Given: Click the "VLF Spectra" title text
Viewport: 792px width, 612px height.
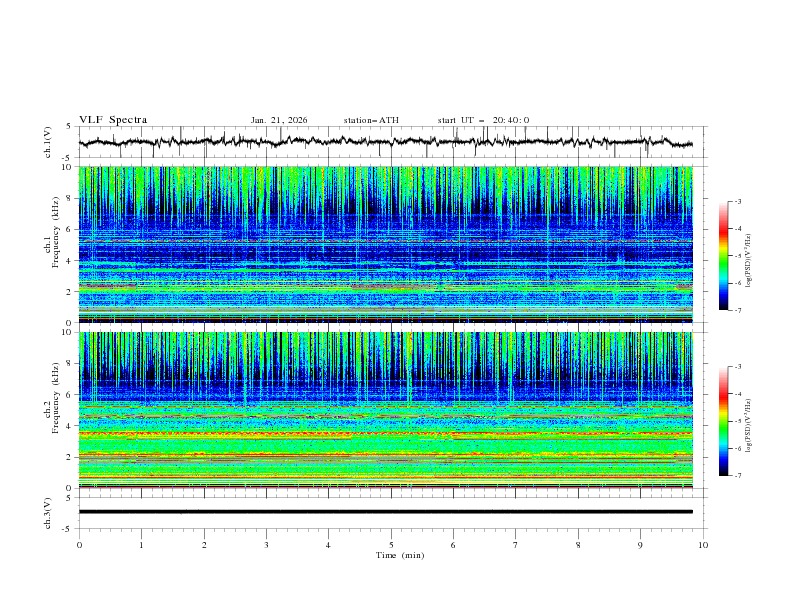Looking at the screenshot, I should click(113, 120).
